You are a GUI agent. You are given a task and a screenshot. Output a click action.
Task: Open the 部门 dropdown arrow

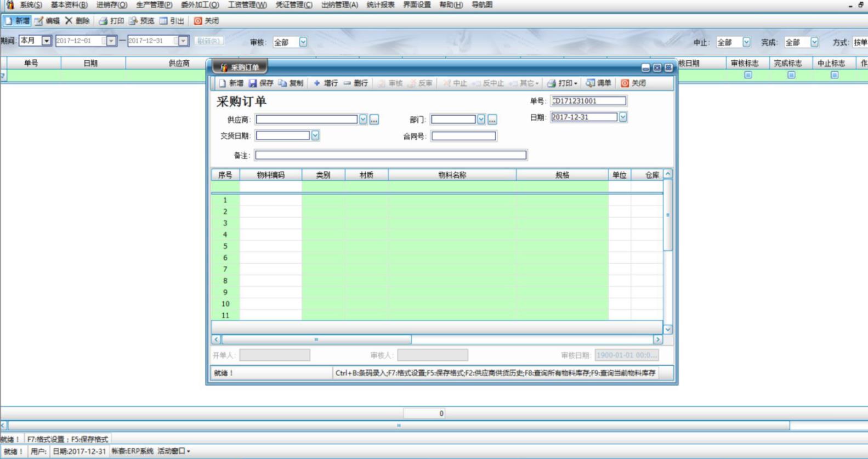click(481, 120)
